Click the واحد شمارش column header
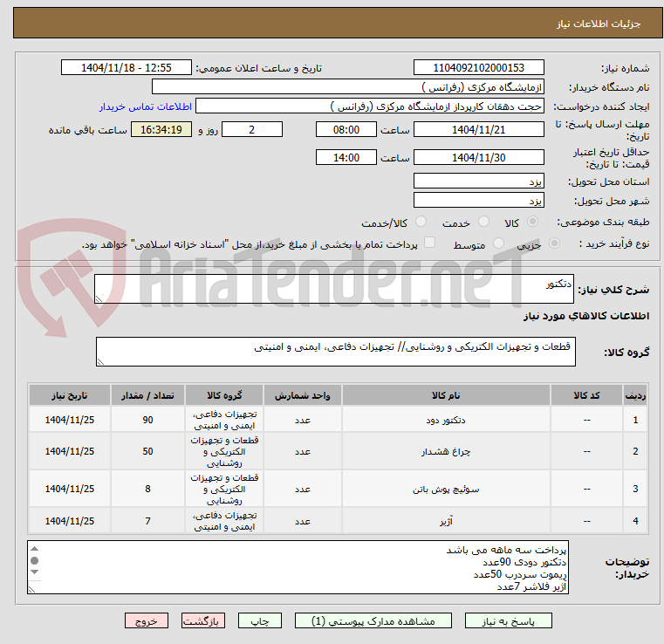 [303, 395]
